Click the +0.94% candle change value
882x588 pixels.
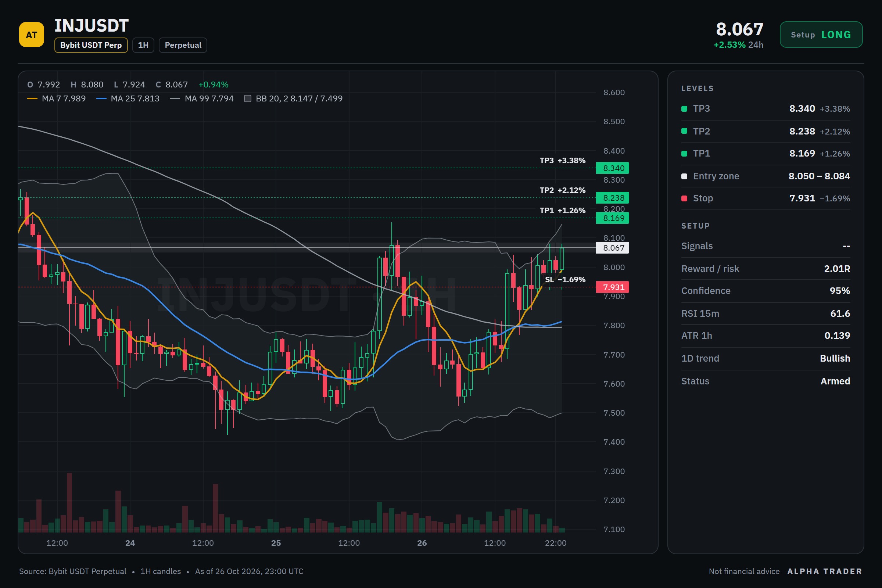click(213, 85)
